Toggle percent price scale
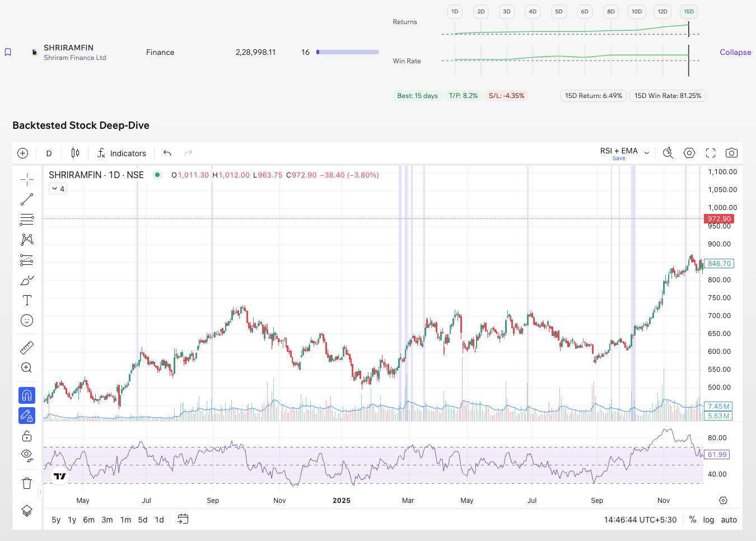The height and width of the screenshot is (541, 756). [693, 520]
